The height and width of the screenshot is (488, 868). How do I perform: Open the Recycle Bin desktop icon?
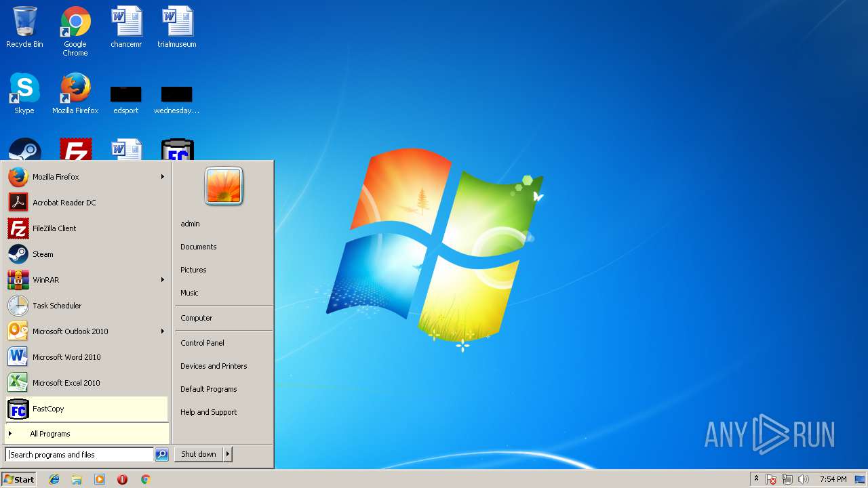click(24, 27)
